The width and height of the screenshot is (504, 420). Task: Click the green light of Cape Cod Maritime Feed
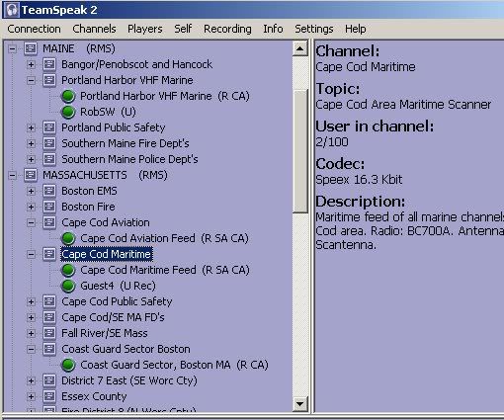68,270
